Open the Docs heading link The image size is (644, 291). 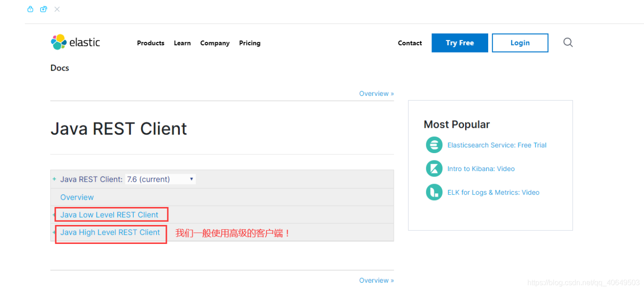pos(60,68)
